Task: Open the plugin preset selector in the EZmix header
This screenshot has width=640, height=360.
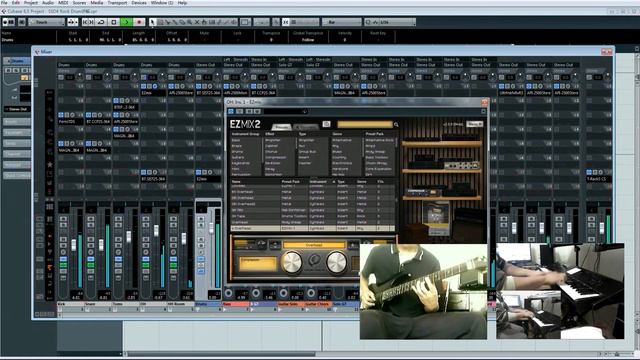Action: (x=286, y=111)
